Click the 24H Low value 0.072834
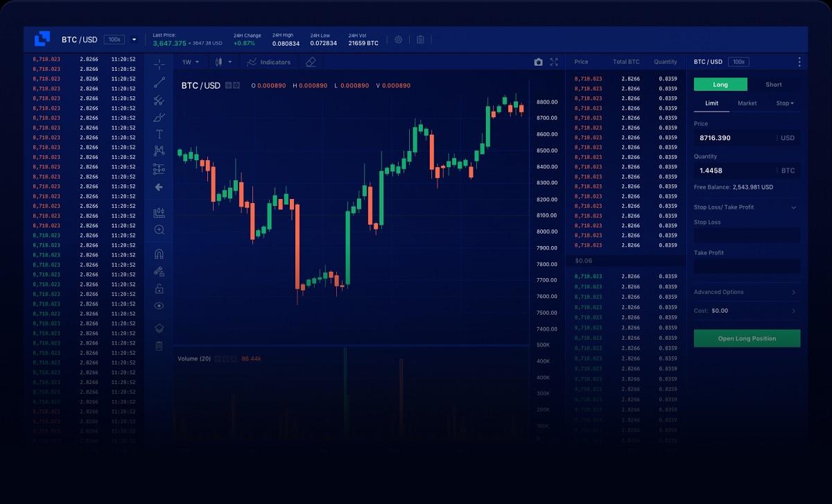Screen dimensions: 832x504 click(323, 43)
